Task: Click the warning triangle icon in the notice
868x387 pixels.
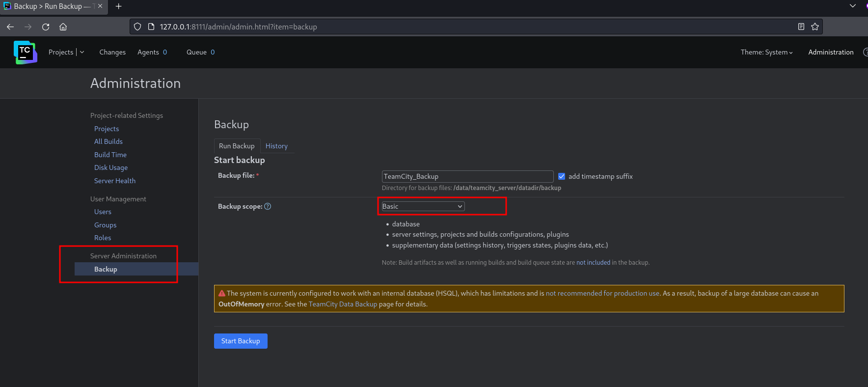Action: [222, 293]
